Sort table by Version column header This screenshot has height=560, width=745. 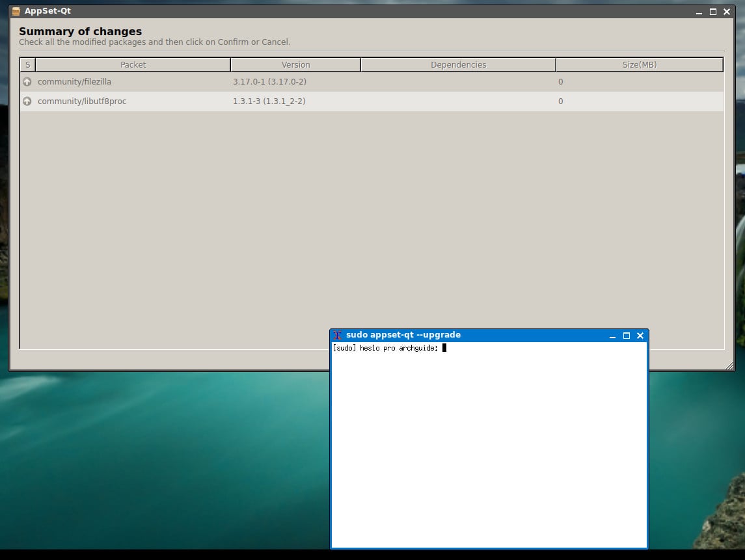[x=295, y=64]
